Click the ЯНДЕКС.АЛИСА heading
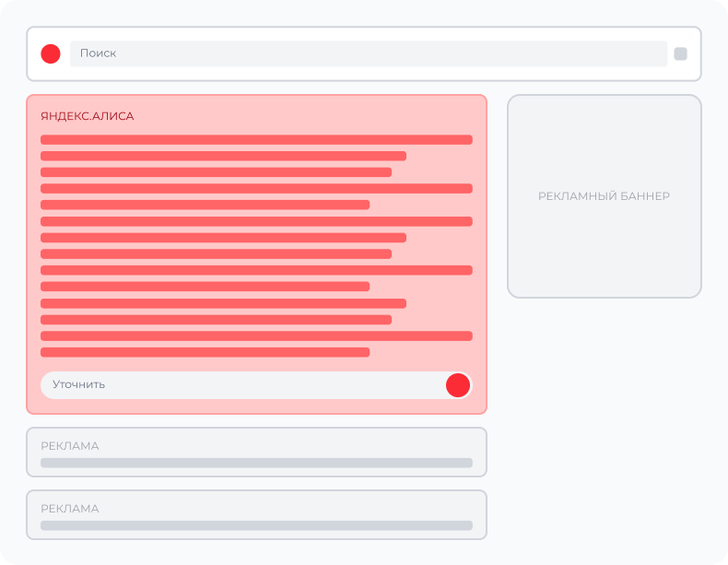Screen dimensions: 728x565 88,116
